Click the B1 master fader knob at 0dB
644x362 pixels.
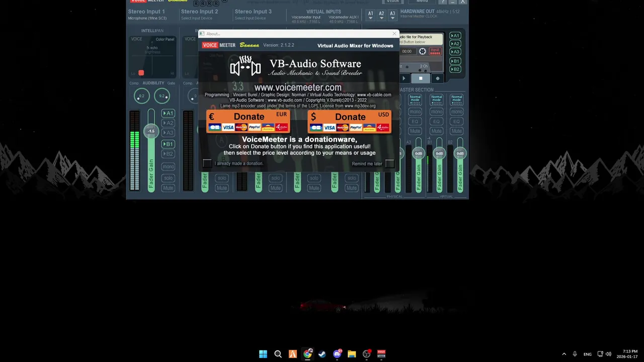click(x=439, y=153)
